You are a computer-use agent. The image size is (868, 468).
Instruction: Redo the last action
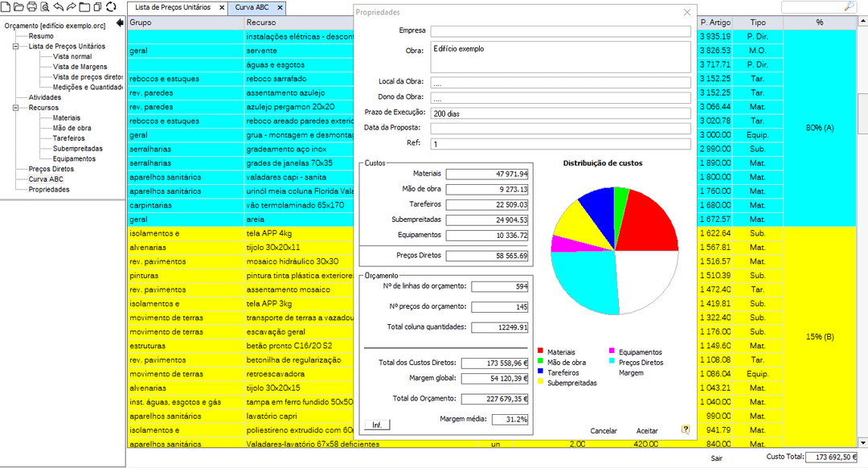(72, 6)
